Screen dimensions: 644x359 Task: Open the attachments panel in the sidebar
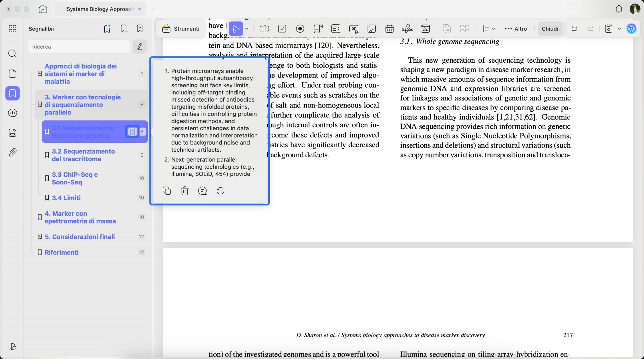12,152
